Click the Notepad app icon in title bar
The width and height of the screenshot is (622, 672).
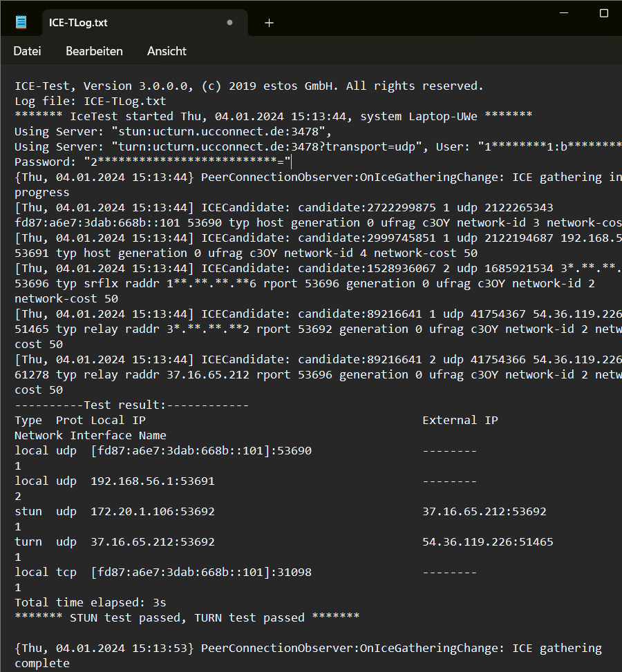click(x=21, y=23)
